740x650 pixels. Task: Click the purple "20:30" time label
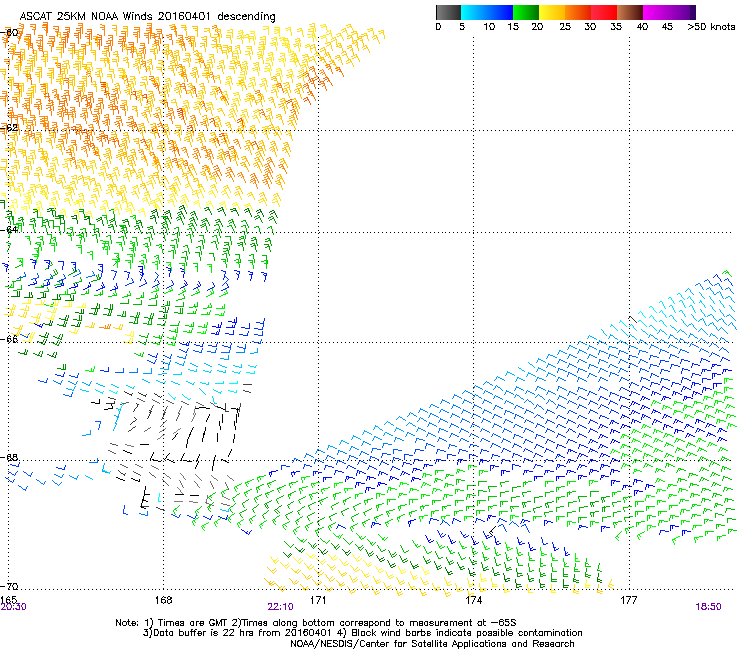[13, 607]
